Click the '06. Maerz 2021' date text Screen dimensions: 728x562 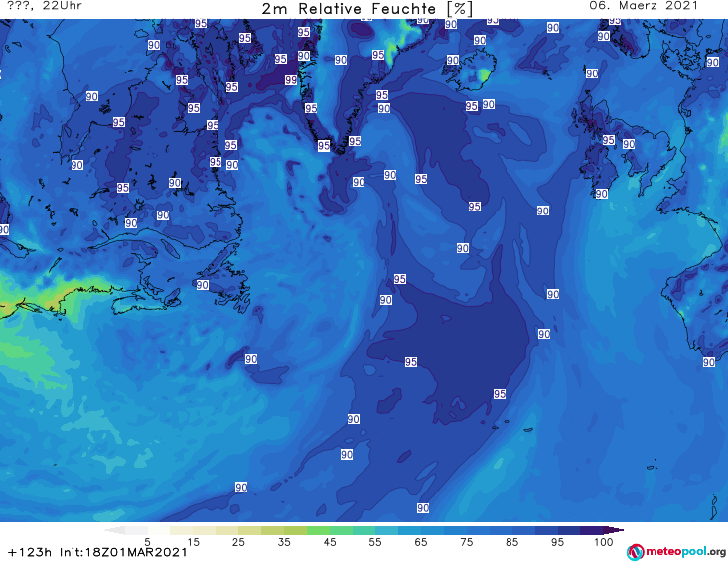tap(644, 6)
